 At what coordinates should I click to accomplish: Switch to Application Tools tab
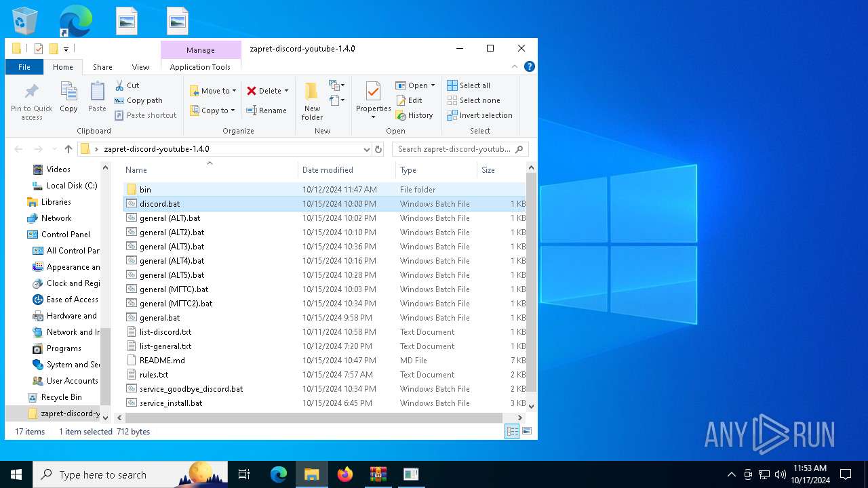200,67
